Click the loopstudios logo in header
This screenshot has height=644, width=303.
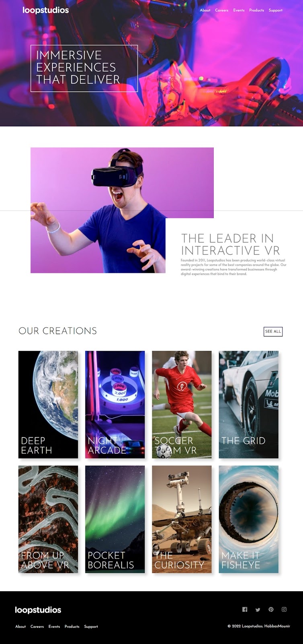pos(45,10)
